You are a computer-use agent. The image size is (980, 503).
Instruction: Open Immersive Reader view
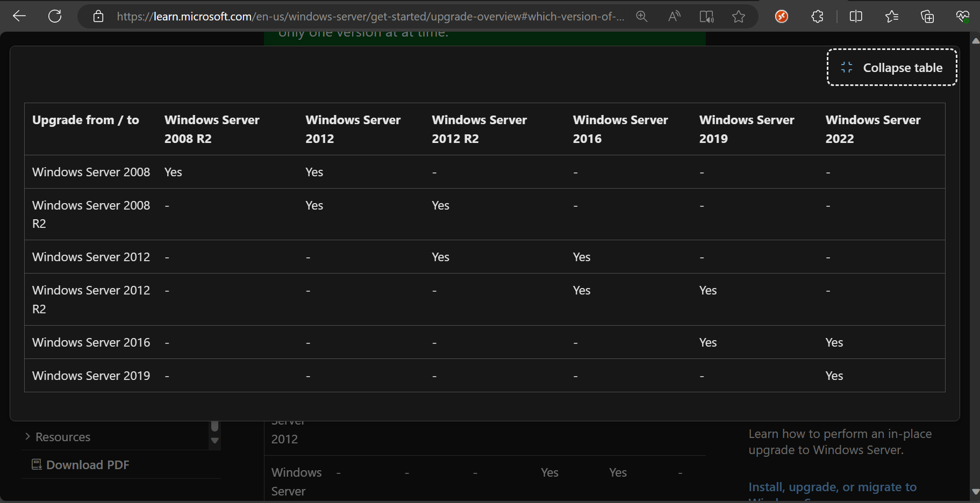point(706,16)
